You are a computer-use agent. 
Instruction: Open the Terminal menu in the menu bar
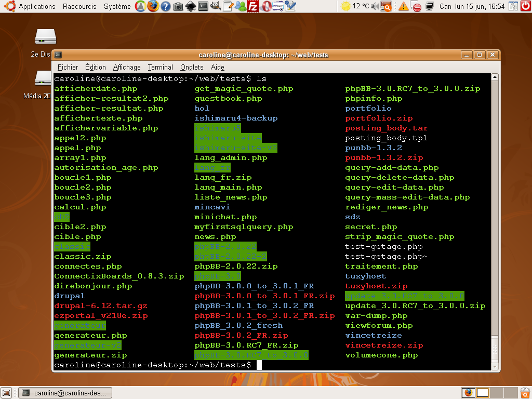(160, 67)
